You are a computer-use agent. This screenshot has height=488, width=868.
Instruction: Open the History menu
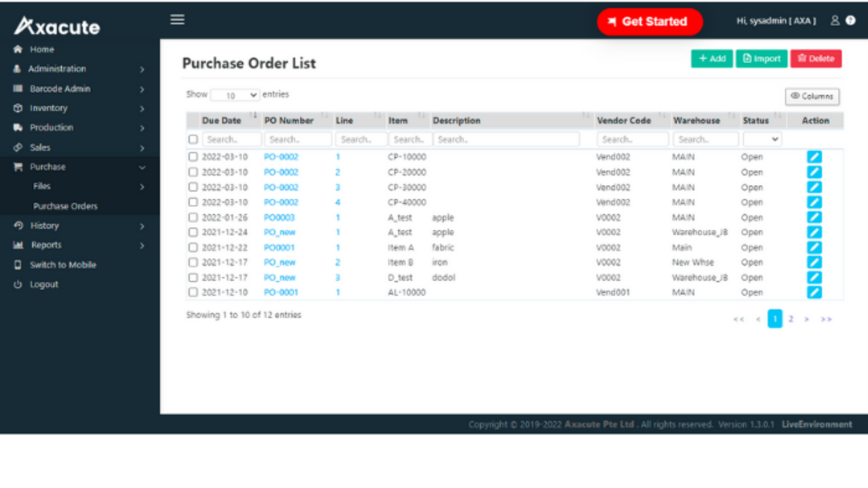pyautogui.click(x=80, y=226)
